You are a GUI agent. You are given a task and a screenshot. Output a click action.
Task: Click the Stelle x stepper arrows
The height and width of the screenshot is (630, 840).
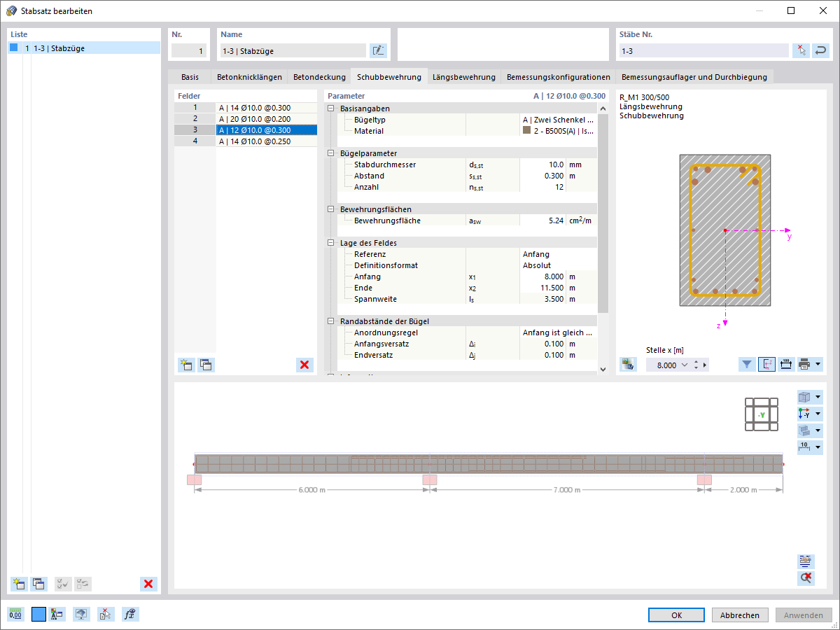(x=695, y=365)
